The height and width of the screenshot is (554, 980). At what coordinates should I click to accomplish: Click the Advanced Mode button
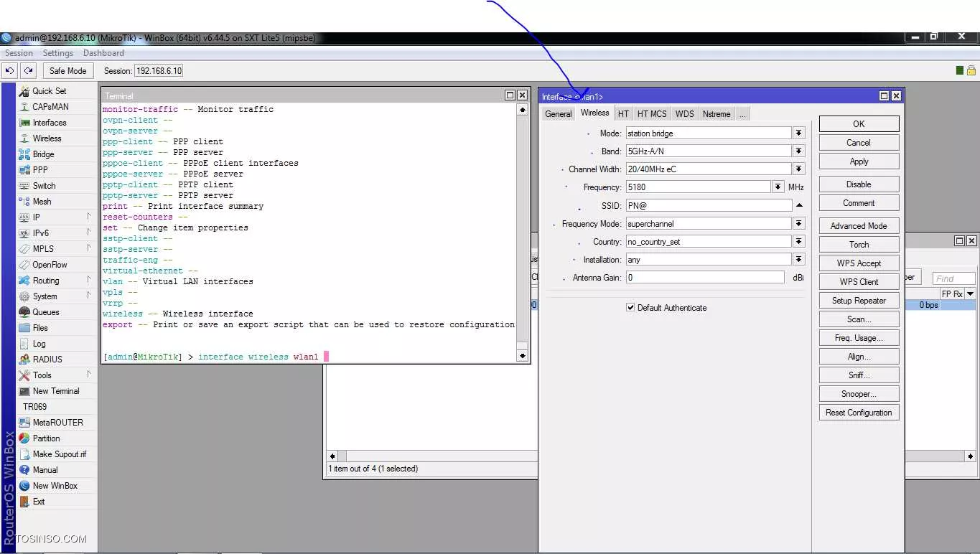pyautogui.click(x=859, y=226)
